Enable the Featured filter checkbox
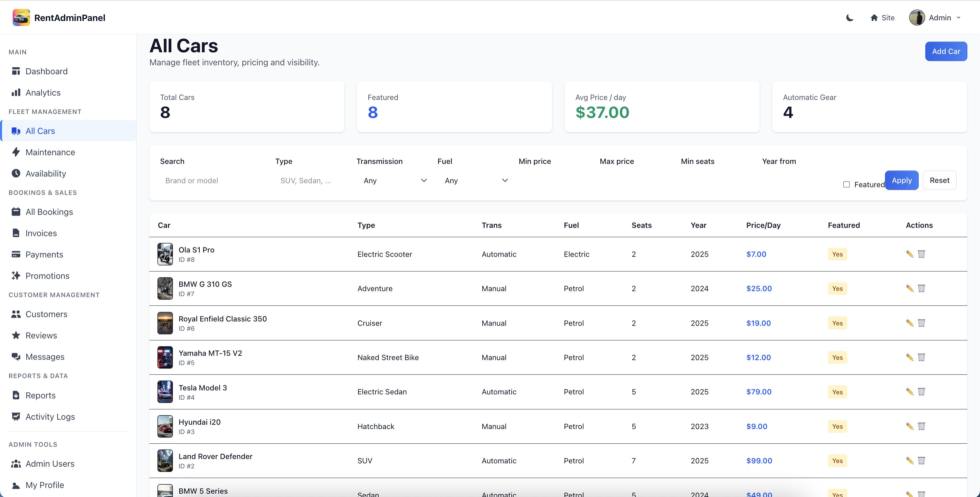This screenshot has height=497, width=980. 846,185
